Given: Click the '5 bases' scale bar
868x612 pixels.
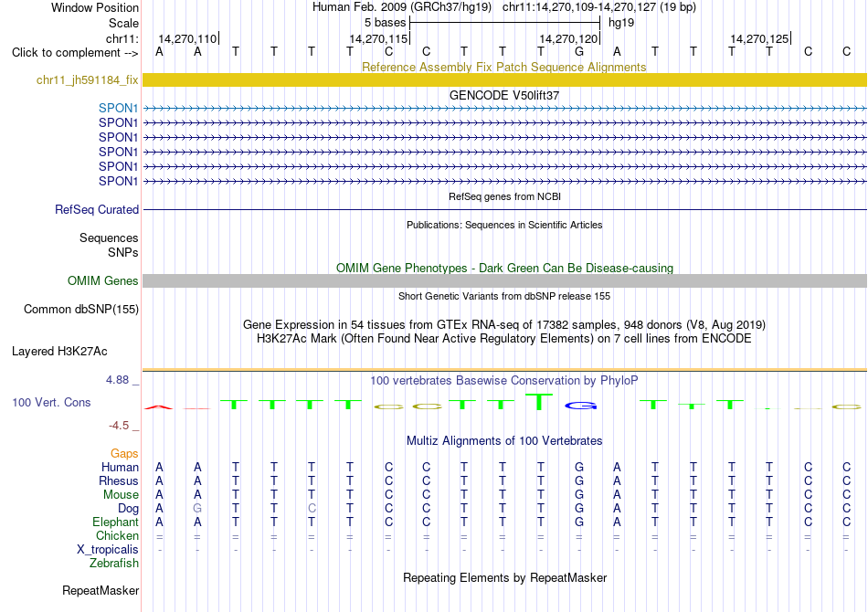Looking at the screenshot, I should click(x=504, y=23).
